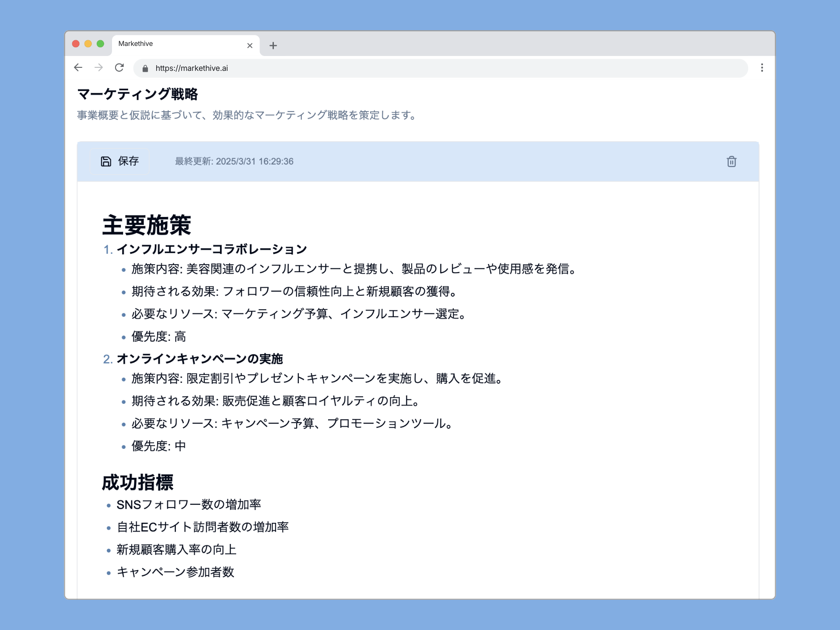Click the 成功指標 section heading
This screenshot has height=630, width=840.
pyautogui.click(x=138, y=483)
